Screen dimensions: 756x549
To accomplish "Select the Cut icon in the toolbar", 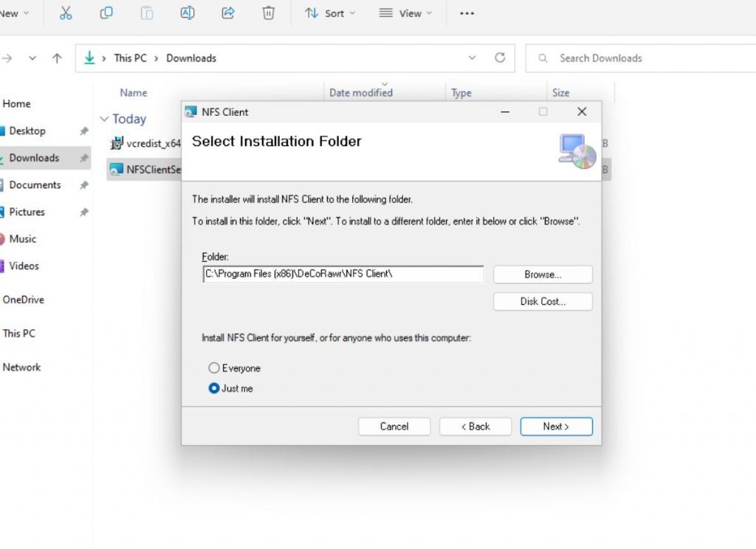I will click(x=65, y=13).
